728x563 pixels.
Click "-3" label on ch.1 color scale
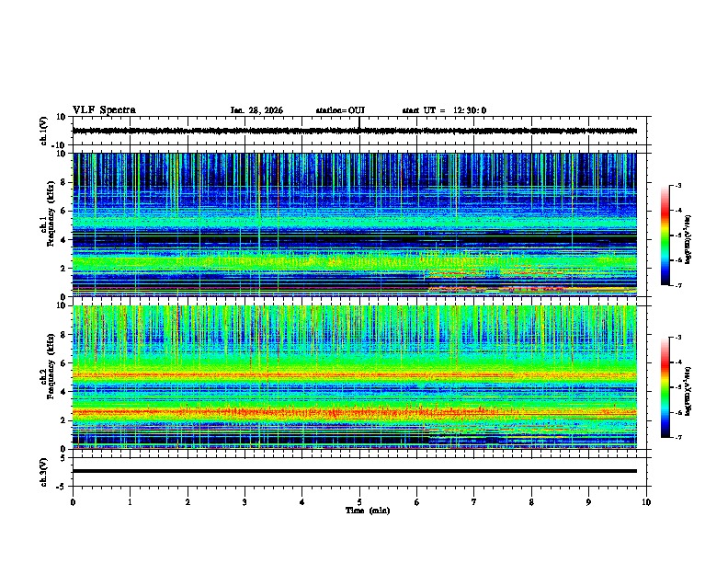(678, 185)
